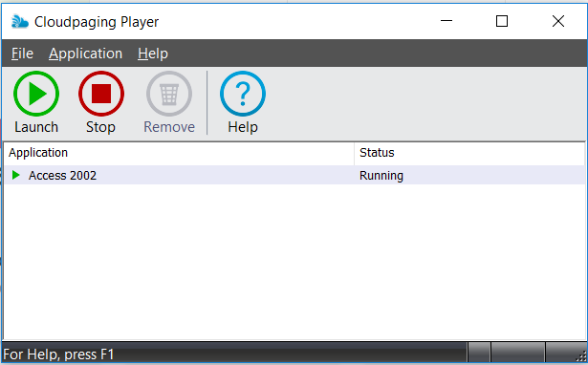Image resolution: width=588 pixels, height=365 pixels.
Task: Open the Application menu
Action: click(x=85, y=54)
